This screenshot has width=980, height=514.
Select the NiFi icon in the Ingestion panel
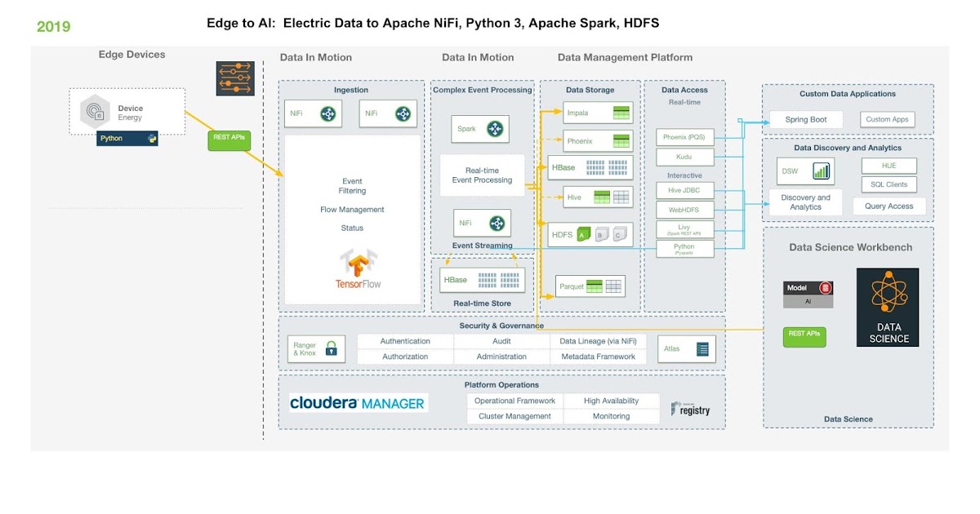330,113
